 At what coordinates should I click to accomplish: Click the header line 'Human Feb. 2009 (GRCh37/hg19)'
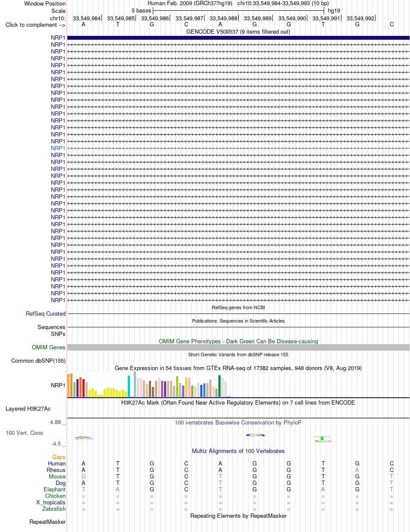pyautogui.click(x=190, y=3)
